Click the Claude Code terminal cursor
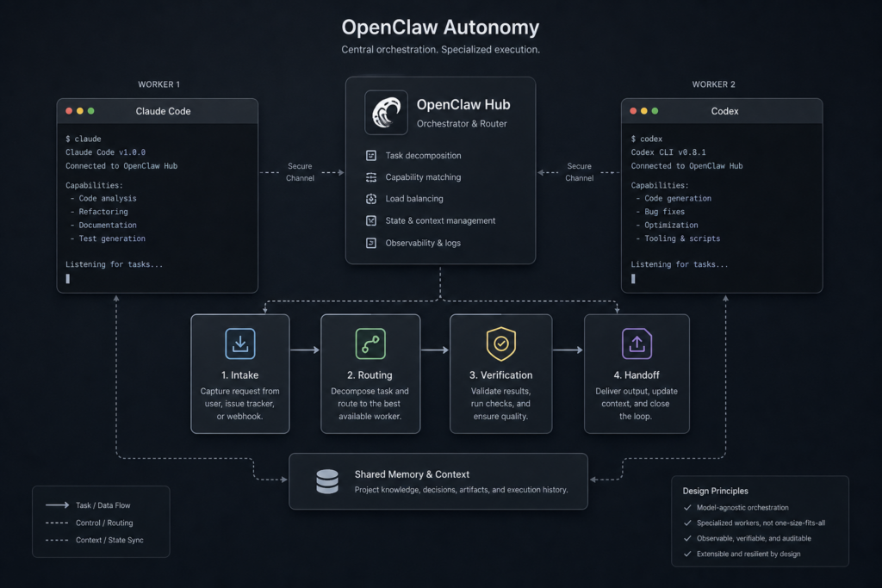This screenshot has height=588, width=882. [67, 279]
